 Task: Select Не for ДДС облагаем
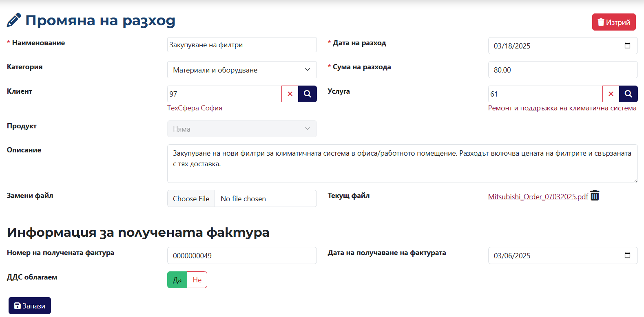pos(197,280)
